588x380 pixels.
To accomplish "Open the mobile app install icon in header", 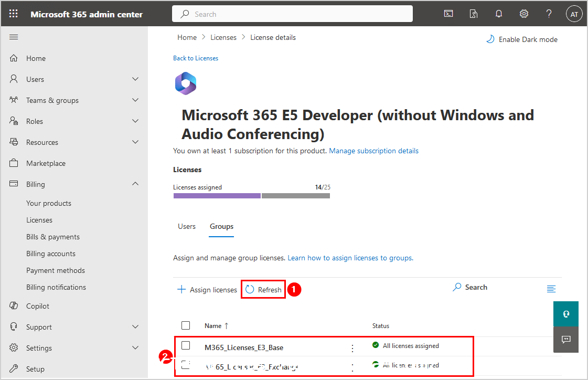I will [474, 14].
